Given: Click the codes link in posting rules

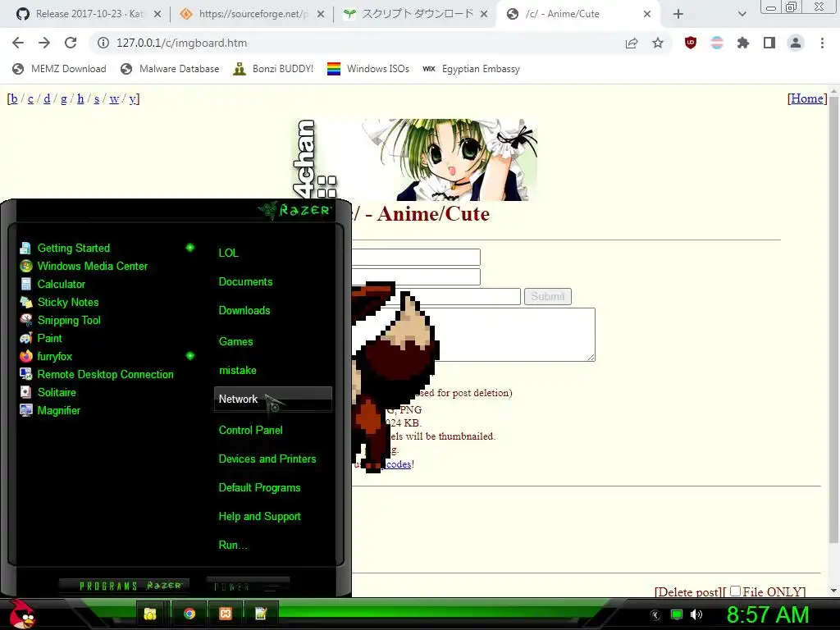Looking at the screenshot, I should tap(399, 464).
